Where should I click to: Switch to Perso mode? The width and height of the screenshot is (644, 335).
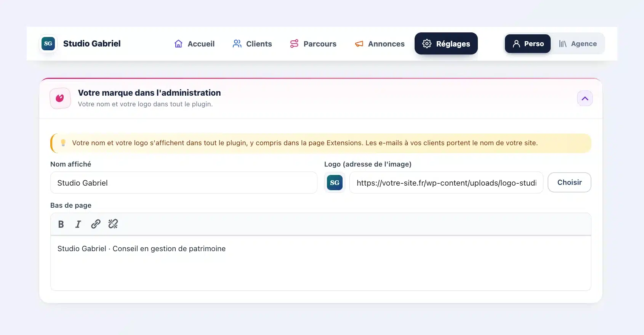click(528, 43)
